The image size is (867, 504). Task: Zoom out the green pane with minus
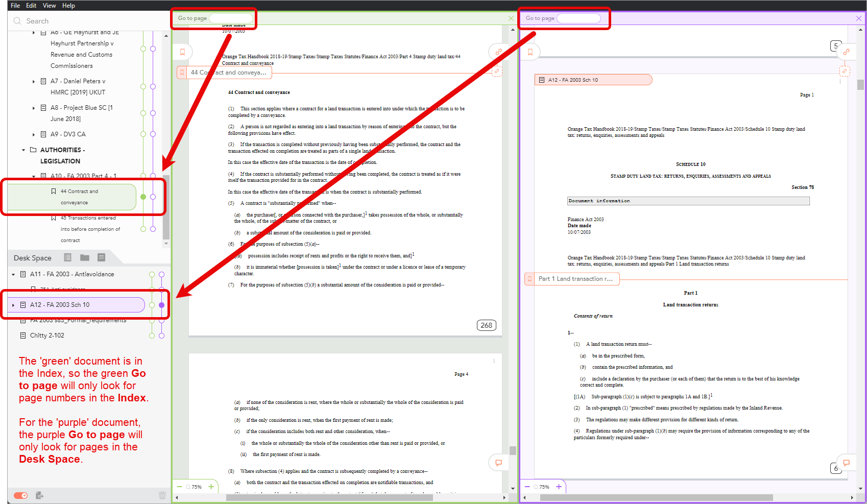(179, 487)
